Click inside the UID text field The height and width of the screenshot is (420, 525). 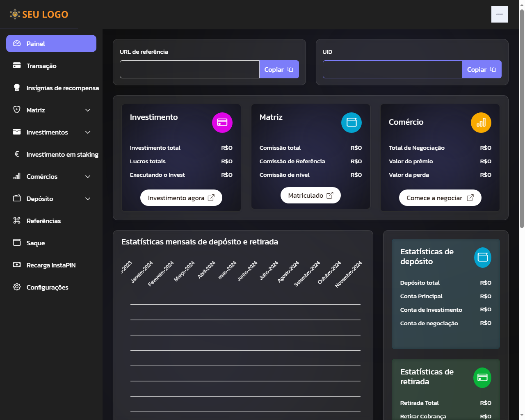pos(392,70)
